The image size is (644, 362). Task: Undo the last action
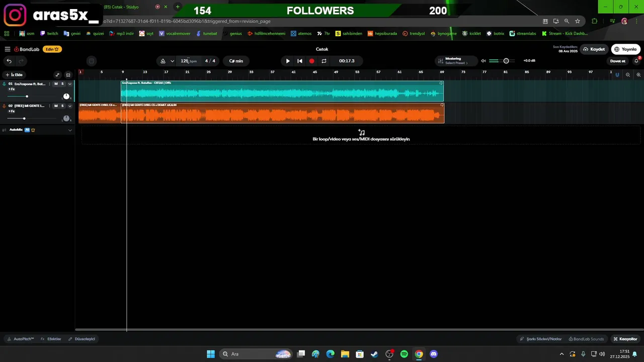pyautogui.click(x=9, y=61)
